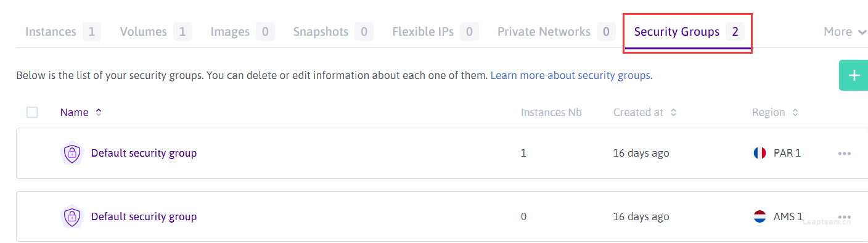The image size is (868, 243).
Task: Open the Private Networks tab
Action: pos(556,31)
